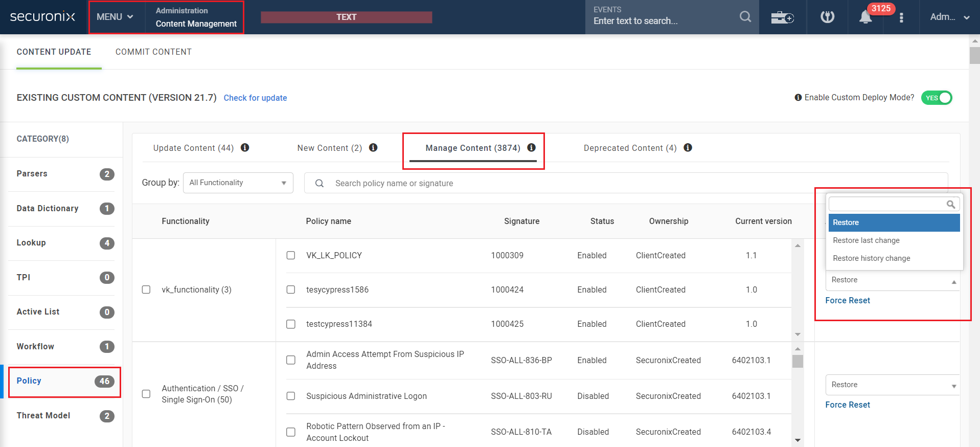The image size is (980, 447).
Task: Switch to the CONTENT UPDATE tab
Action: pyautogui.click(x=54, y=52)
